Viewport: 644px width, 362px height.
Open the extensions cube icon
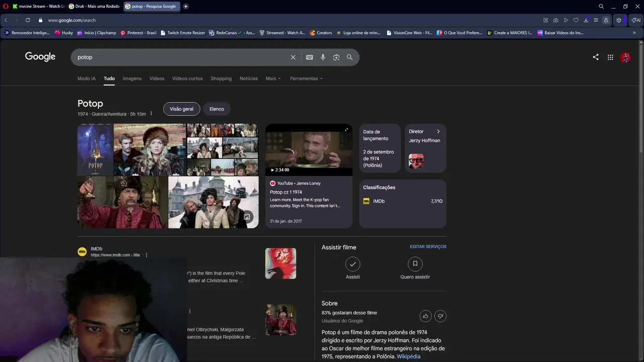pyautogui.click(x=619, y=20)
